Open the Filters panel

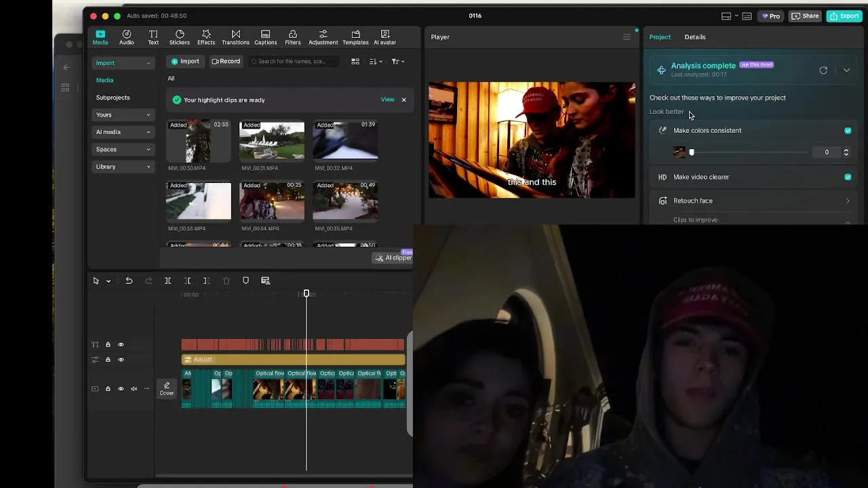tap(292, 37)
